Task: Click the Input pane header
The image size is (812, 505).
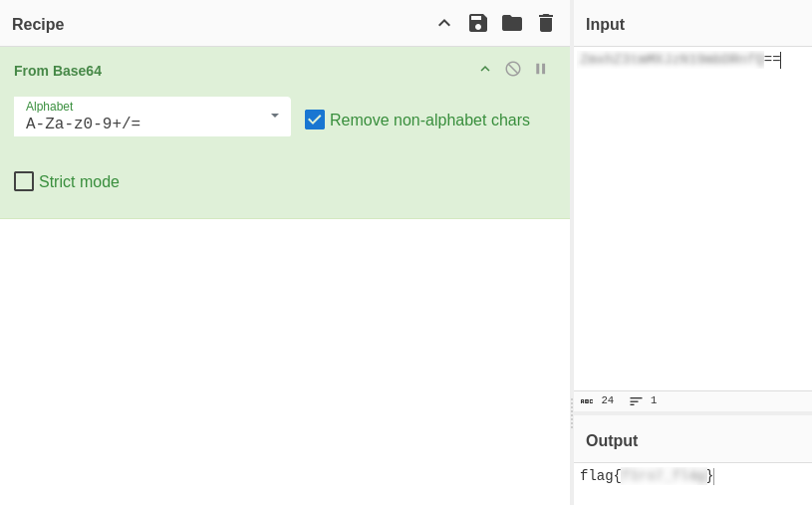Action: click(606, 25)
